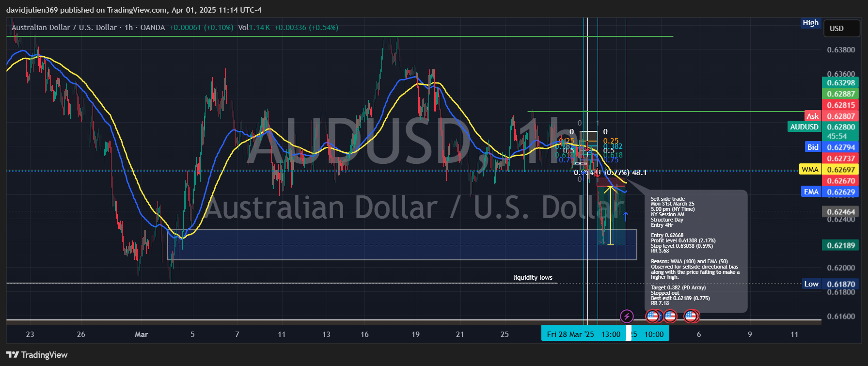Click the 16 date on time axis

point(364,334)
